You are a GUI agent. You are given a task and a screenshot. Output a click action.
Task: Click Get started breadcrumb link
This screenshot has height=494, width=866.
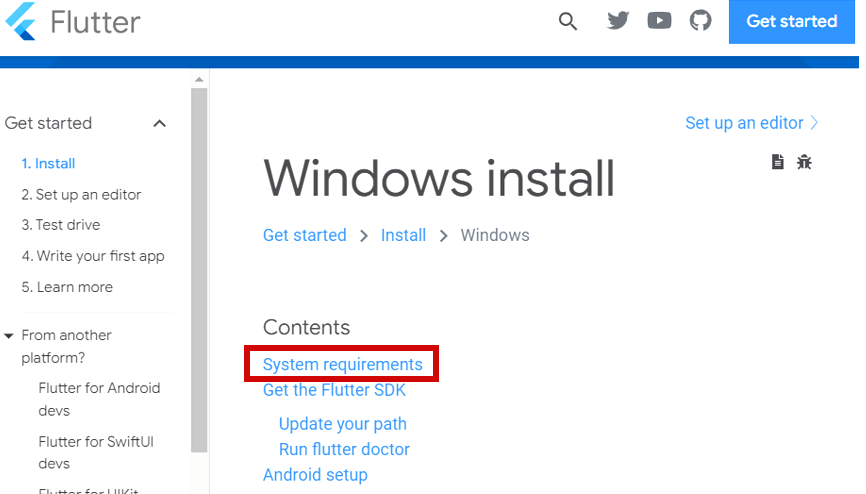tap(305, 235)
